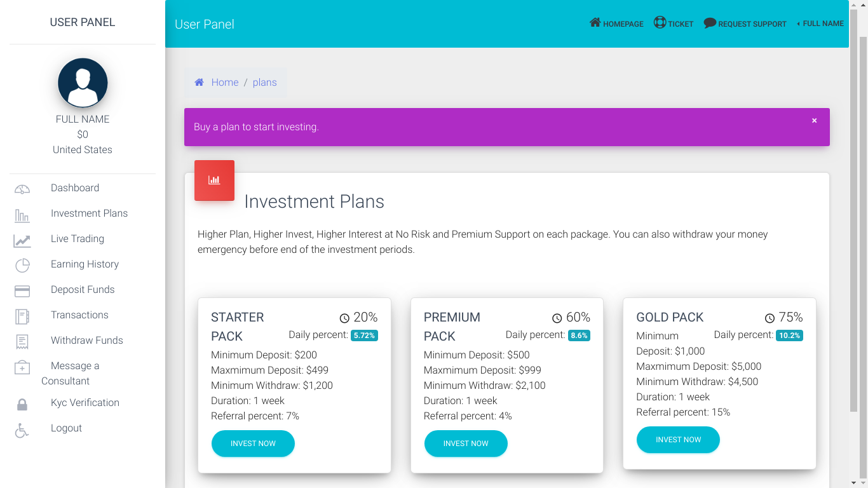
Task: Click the Ticket icon in top bar
Action: pos(659,22)
